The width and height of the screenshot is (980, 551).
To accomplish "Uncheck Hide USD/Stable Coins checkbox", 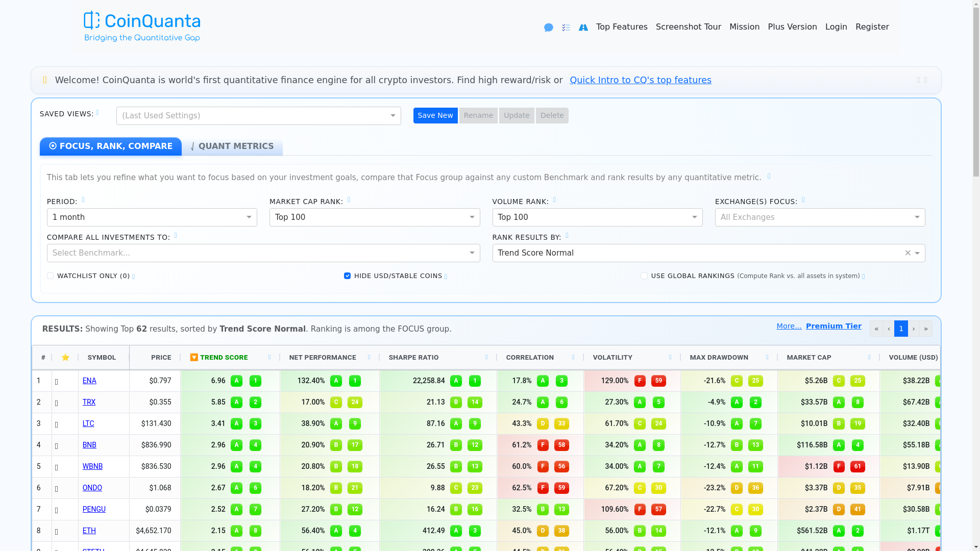I will click(347, 276).
